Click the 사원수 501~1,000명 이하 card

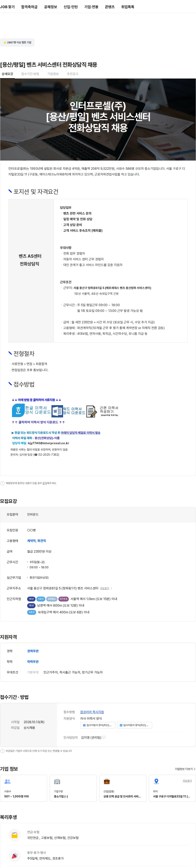[x=23, y=788]
